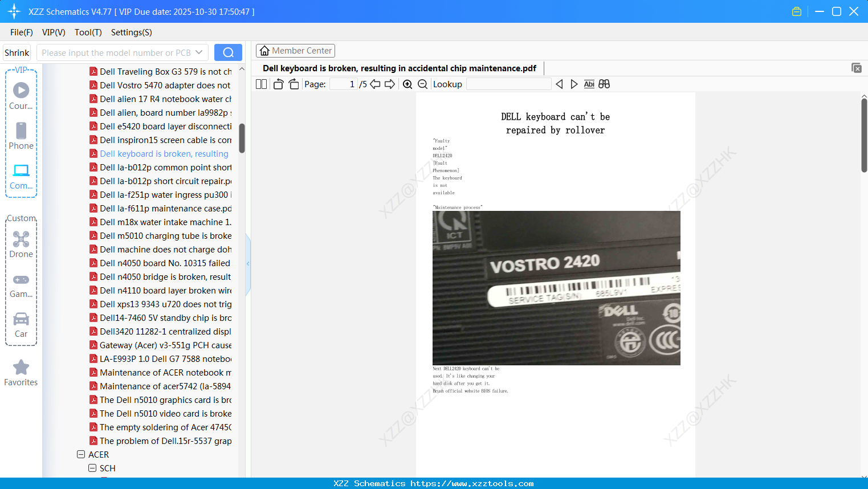The height and width of the screenshot is (489, 868).
Task: Open Dell m18x water intake machine file
Action: click(x=160, y=222)
